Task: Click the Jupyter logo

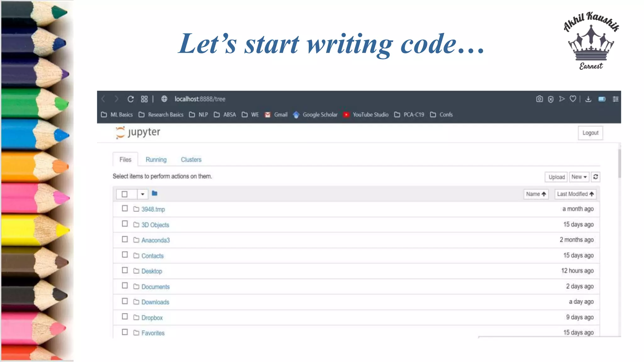Action: click(138, 132)
